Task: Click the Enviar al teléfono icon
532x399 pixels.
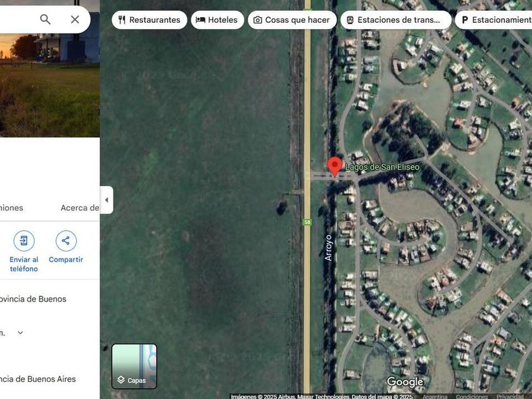Action: (24, 241)
